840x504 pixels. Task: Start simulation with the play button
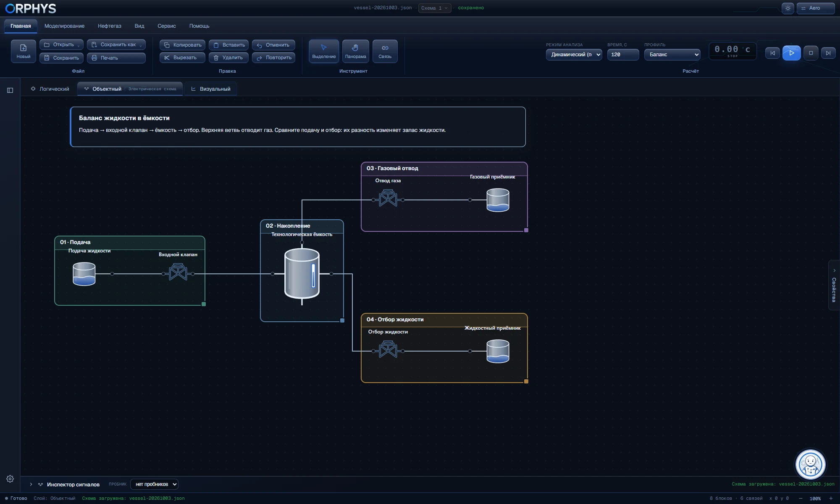(791, 53)
